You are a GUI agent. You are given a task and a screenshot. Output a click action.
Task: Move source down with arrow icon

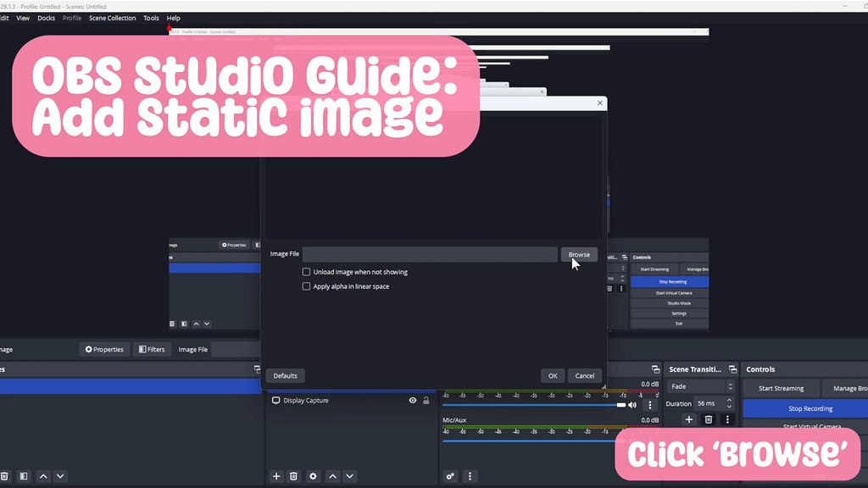[x=349, y=476]
